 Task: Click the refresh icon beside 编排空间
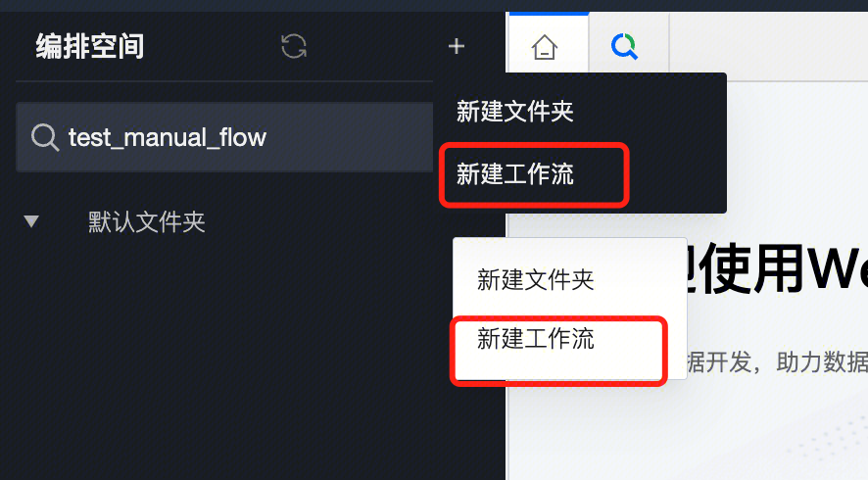[293, 46]
